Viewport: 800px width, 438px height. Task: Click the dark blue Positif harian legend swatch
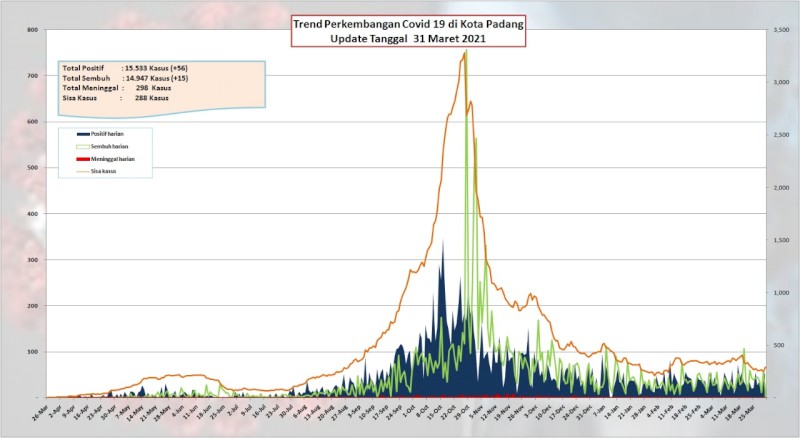click(83, 134)
